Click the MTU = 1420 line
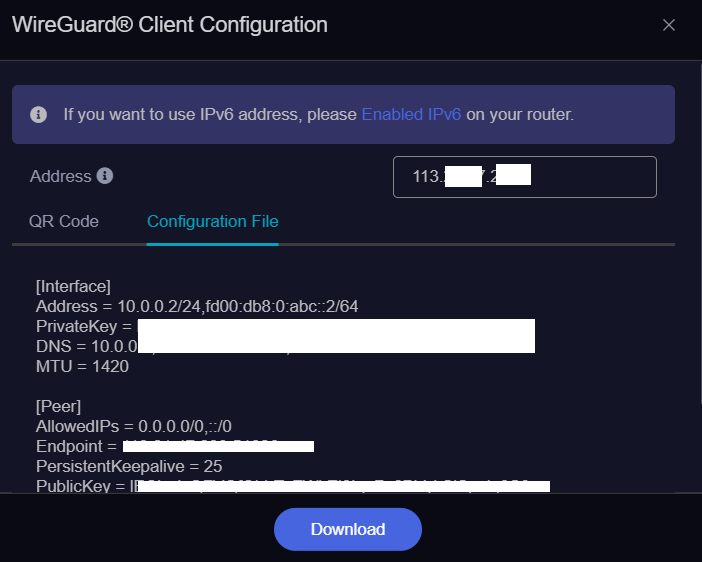This screenshot has height=562, width=702. 82,366
